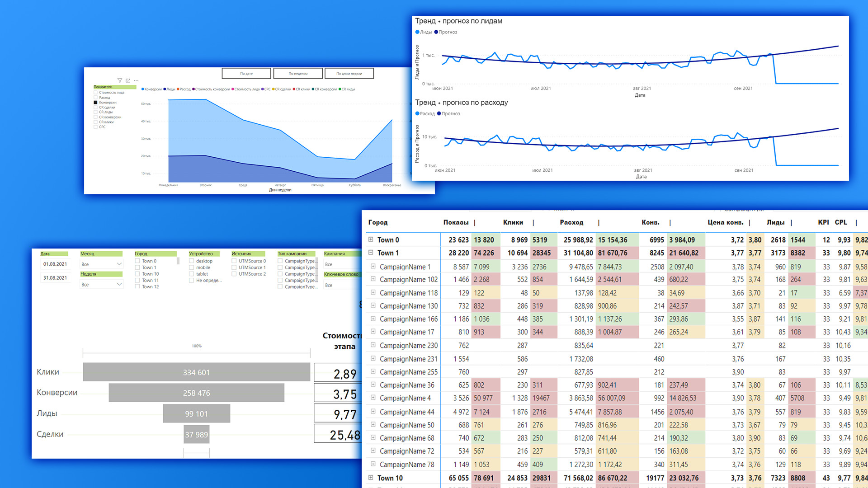Open the more options ellipsis menu

point(136,80)
